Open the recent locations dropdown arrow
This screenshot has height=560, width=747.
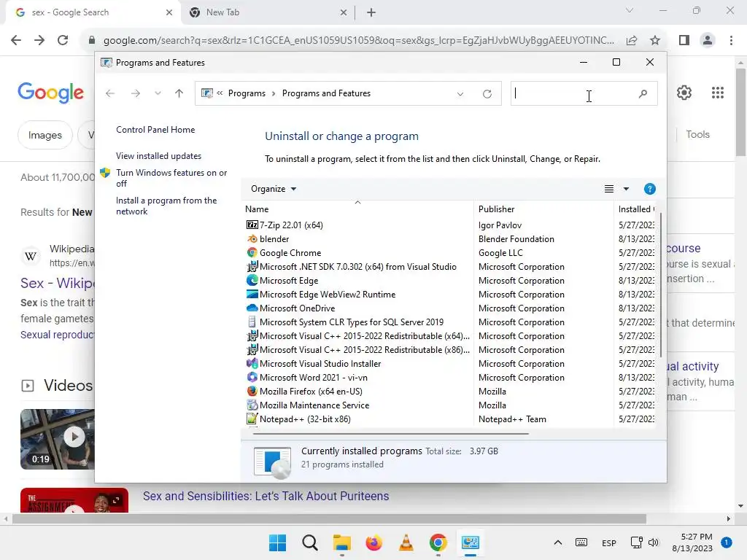coord(158,93)
